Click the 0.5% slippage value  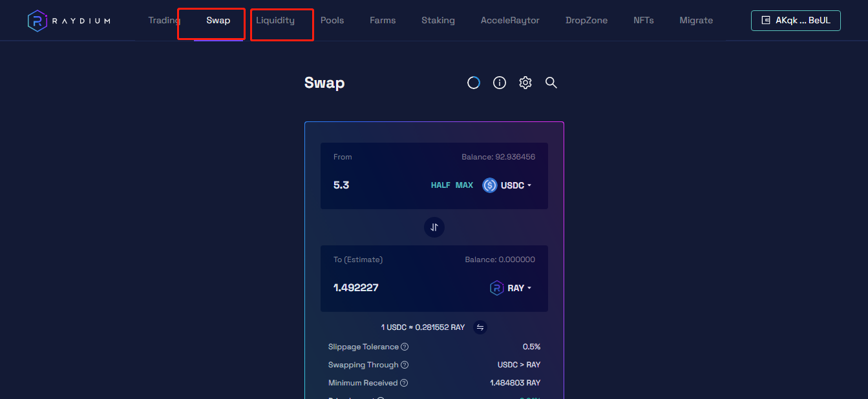pyautogui.click(x=531, y=347)
